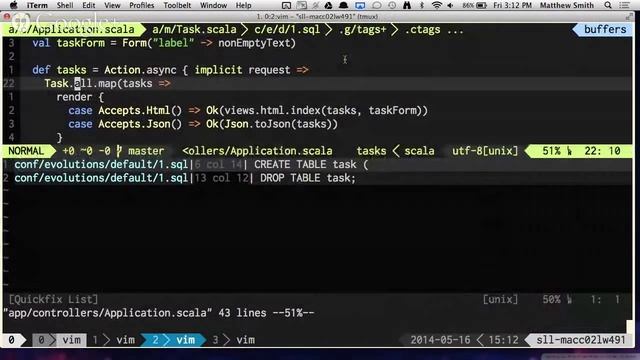Screen dimensions: 640x360
Task: Click the +0 ~0 -0 git hunk summary
Action: click(x=86, y=151)
